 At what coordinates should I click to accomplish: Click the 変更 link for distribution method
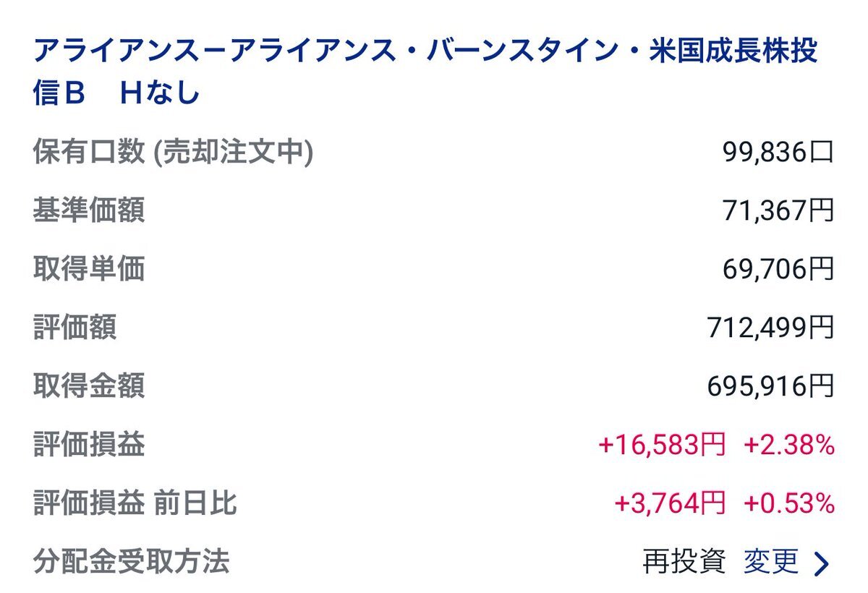(771, 562)
